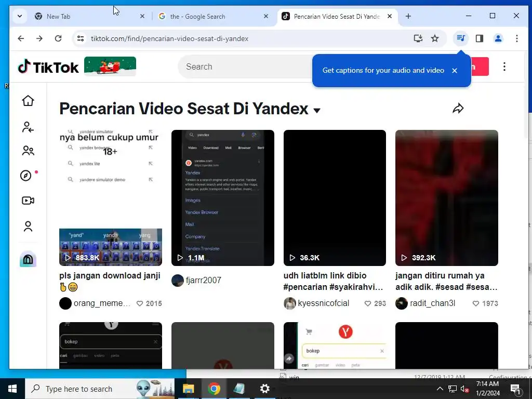Viewport: 532px width, 399px height.
Task: Click taskbar 'Type here to search' box
Action: [x=100, y=389]
